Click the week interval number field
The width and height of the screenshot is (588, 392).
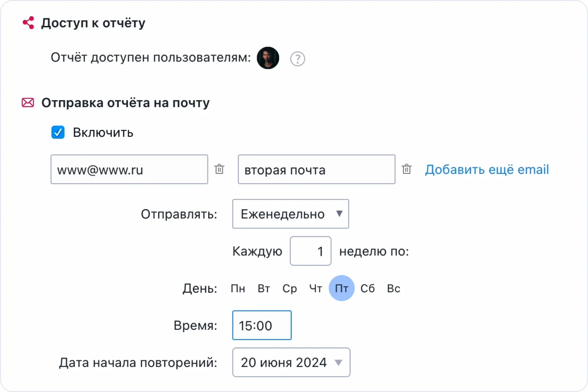coord(310,251)
